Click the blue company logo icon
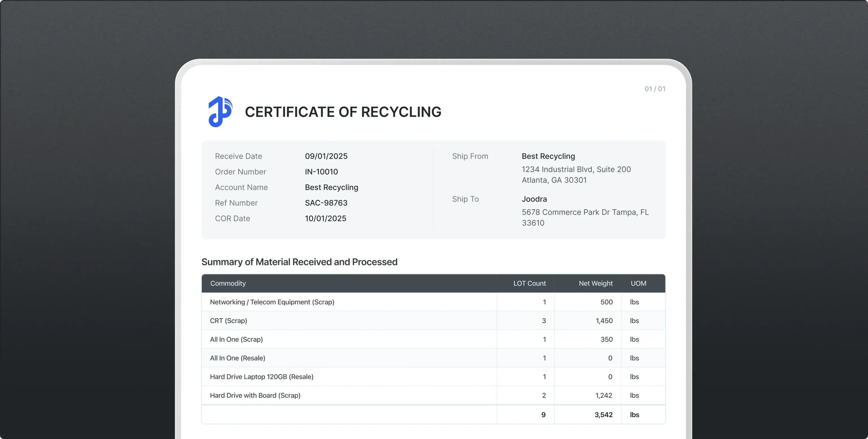The width and height of the screenshot is (868, 439). pos(220,112)
